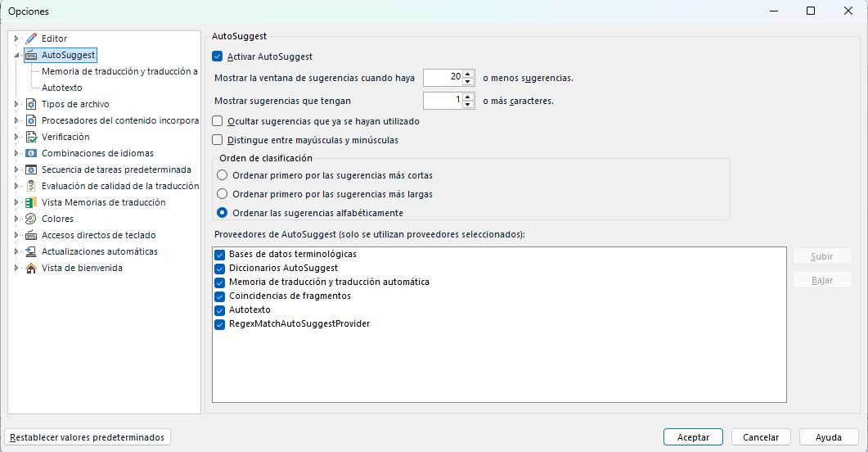Maximize the Opciones window
The width and height of the screenshot is (868, 452).
coord(811,11)
